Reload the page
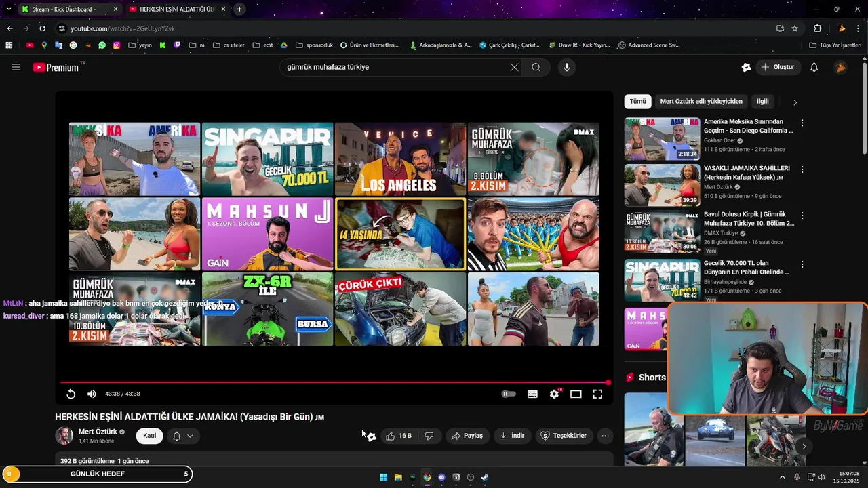Screen dimensions: 868x488 pyautogui.click(x=42, y=28)
